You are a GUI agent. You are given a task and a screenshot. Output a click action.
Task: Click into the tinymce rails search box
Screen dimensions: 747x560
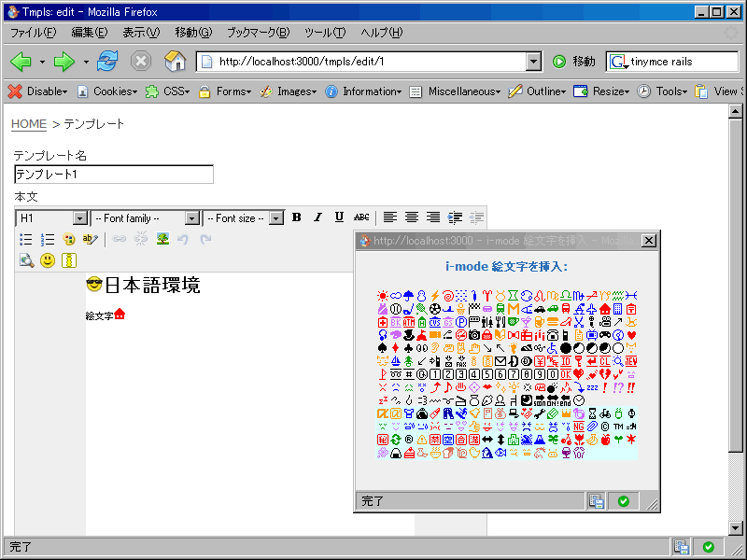684,62
